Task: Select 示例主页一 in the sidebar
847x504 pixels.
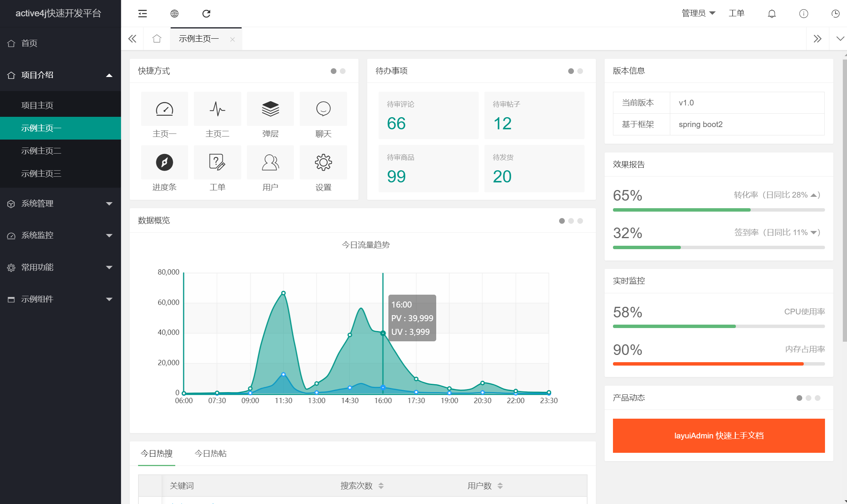Action: pyautogui.click(x=61, y=128)
